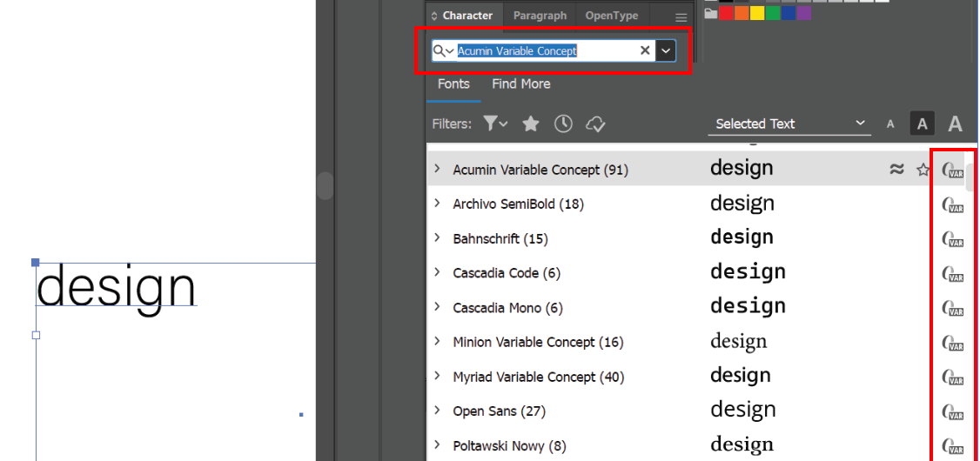Click the panel dock collapse handle
The height and width of the screenshot is (461, 980).
click(325, 186)
